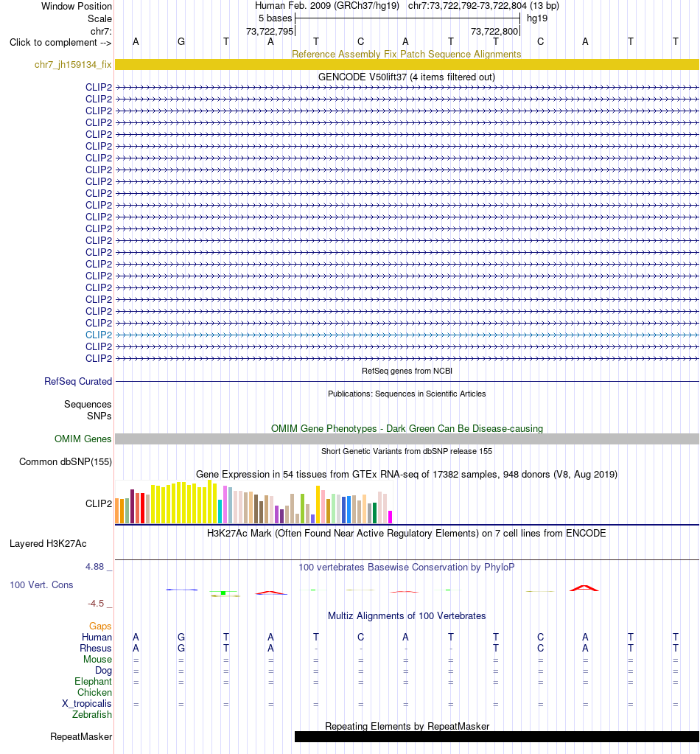Select the X_tropicalis alignment row label
Image resolution: width=700 pixels, height=754 pixels.
pos(86,703)
